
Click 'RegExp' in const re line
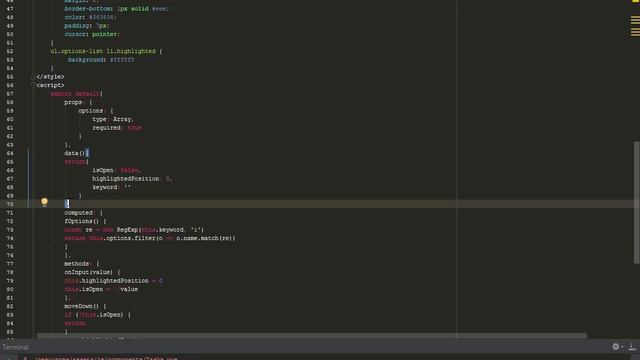pyautogui.click(x=127, y=230)
